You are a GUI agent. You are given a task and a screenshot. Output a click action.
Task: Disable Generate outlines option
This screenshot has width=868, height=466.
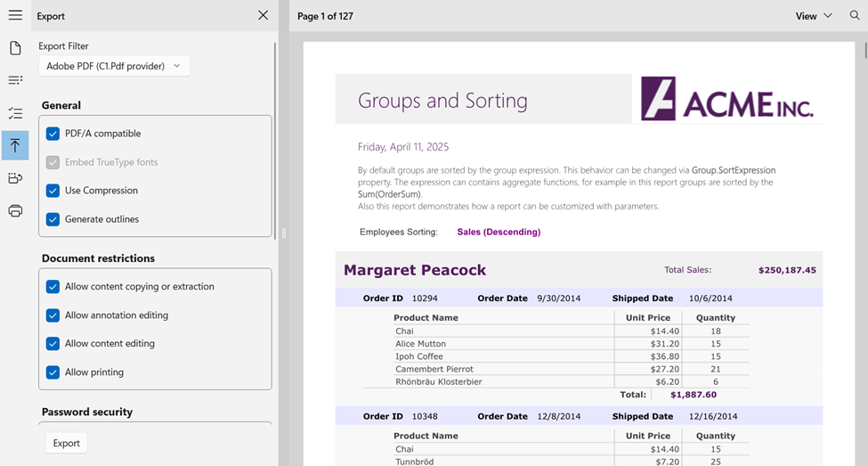[x=53, y=219]
